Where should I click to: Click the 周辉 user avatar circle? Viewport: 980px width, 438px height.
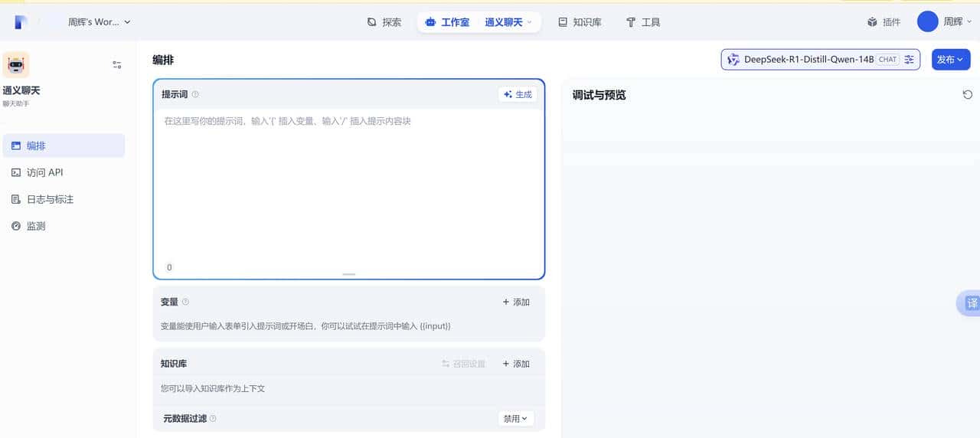928,21
